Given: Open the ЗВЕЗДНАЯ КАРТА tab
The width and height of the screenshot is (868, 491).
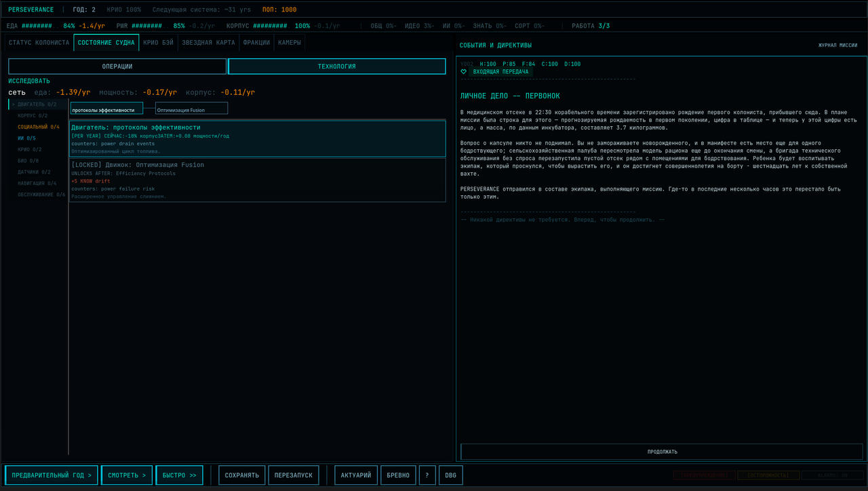Looking at the screenshot, I should click(x=209, y=43).
